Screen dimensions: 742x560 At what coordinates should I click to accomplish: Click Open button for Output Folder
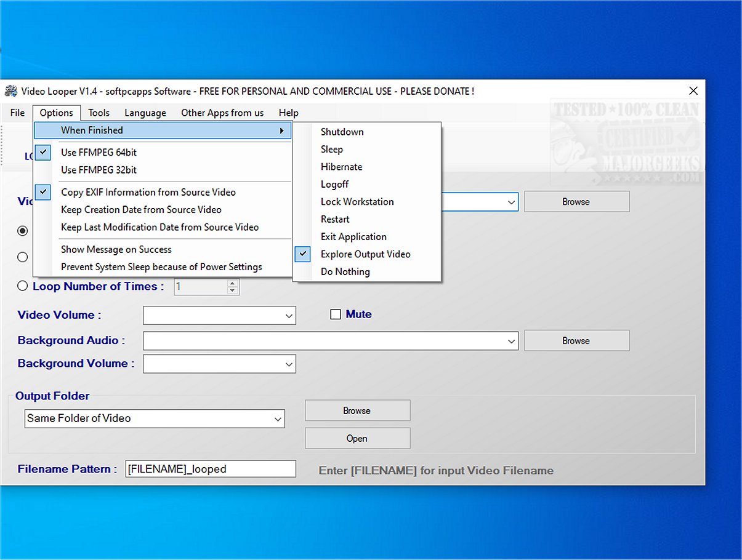point(357,439)
